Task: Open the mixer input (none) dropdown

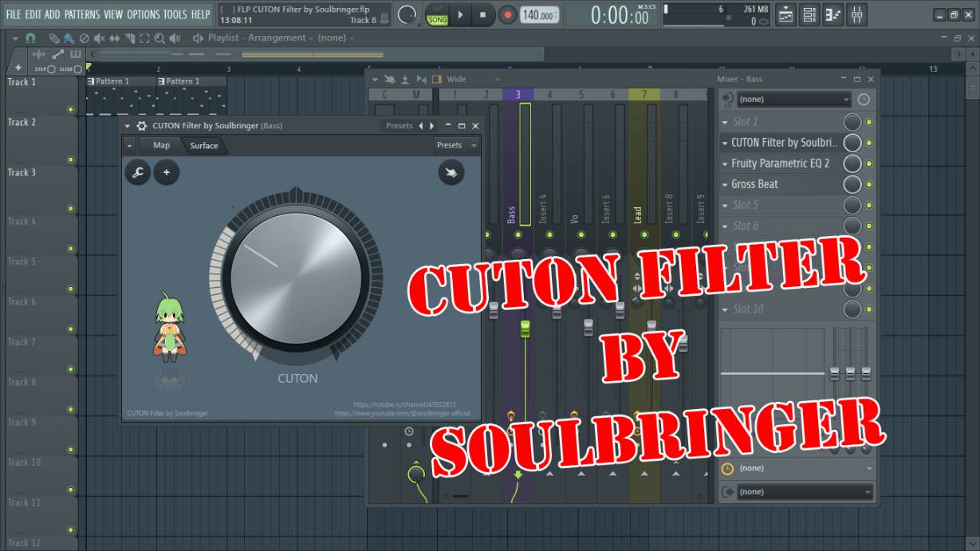Action: tap(794, 100)
